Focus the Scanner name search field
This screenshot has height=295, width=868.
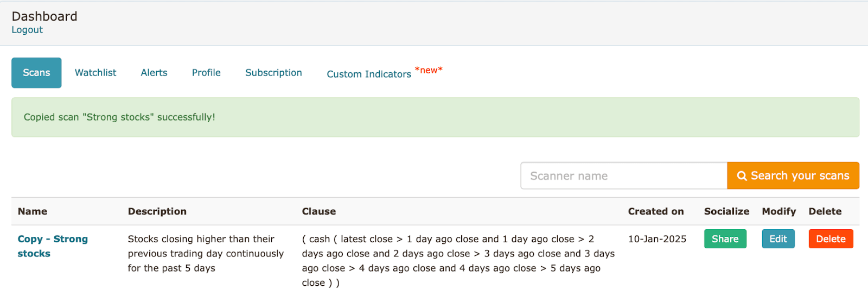tap(624, 176)
